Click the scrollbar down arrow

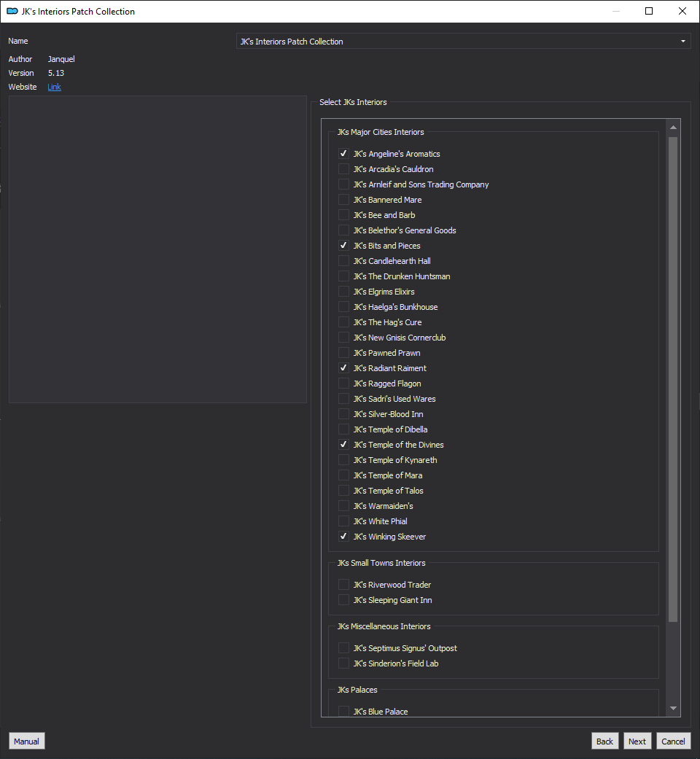click(673, 708)
